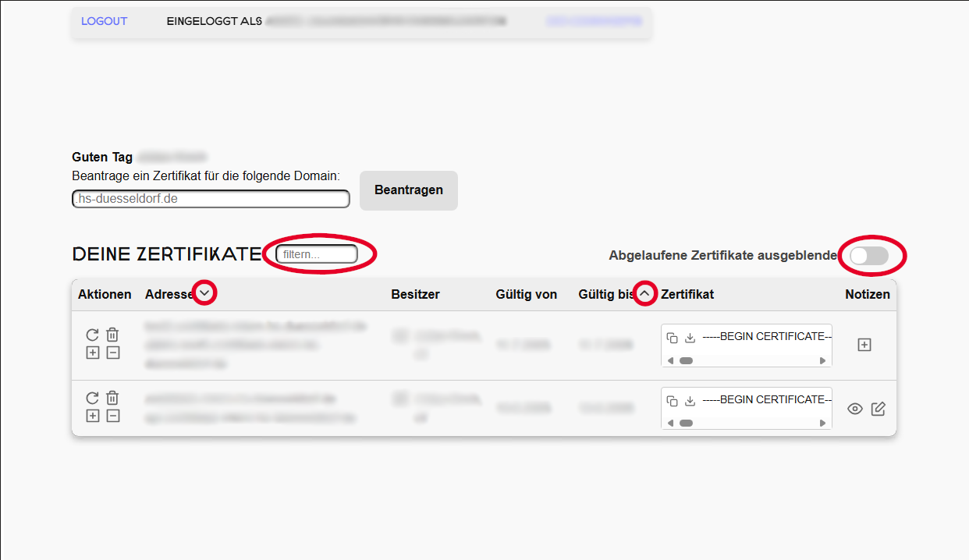Viewport: 969px width, 560px height.
Task: Click the plus-box icon in second row actions
Action: coord(92,416)
